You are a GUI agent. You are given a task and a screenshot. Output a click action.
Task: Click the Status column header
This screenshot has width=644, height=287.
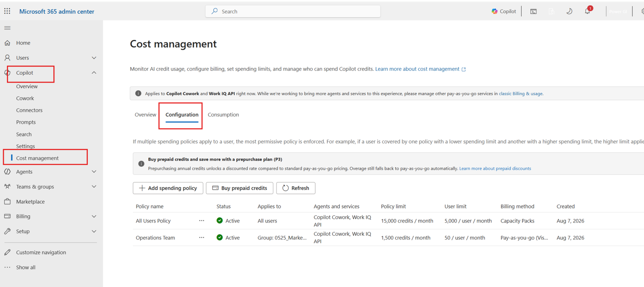click(x=223, y=206)
